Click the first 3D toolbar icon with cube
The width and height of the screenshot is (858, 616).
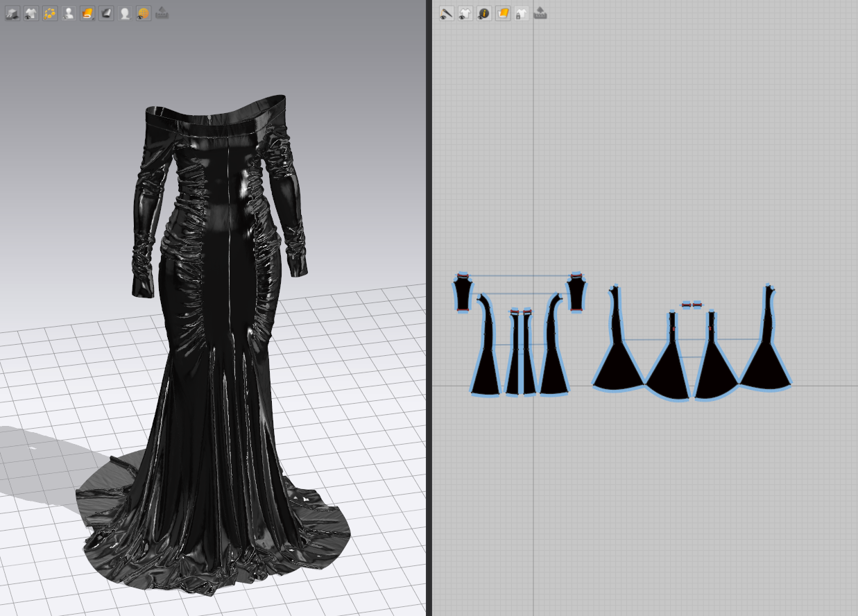12,13
